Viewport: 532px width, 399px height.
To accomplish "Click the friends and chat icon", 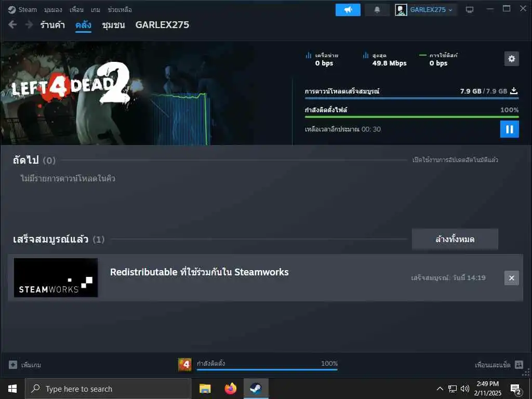I will pyautogui.click(x=519, y=365).
